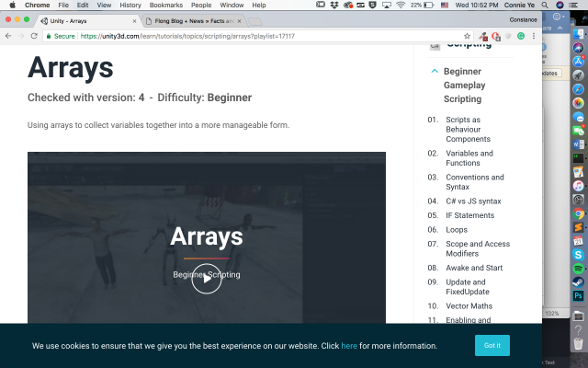The width and height of the screenshot is (588, 368).
Task: Click the battery 22% indicator
Action: pyautogui.click(x=422, y=5)
